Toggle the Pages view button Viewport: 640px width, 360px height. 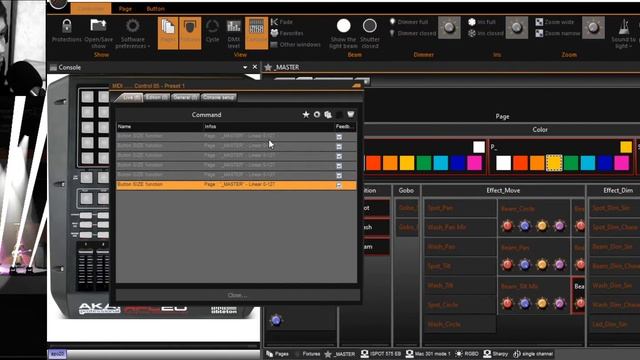168,33
